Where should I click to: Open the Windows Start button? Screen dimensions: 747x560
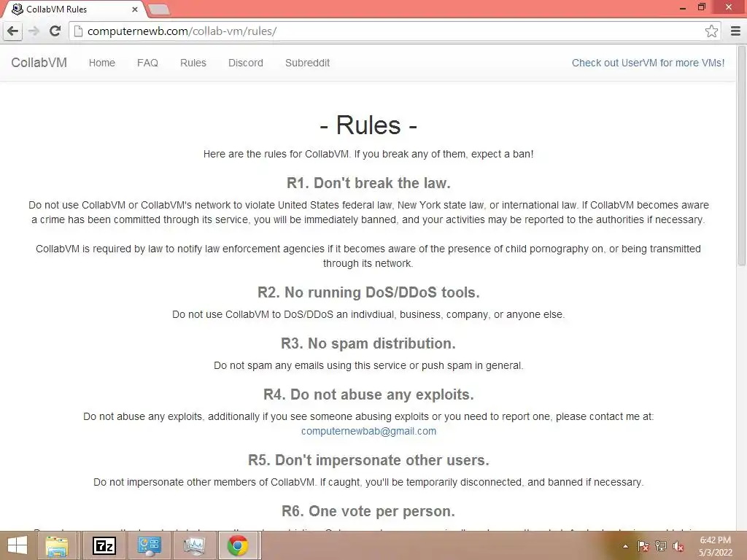(18, 545)
